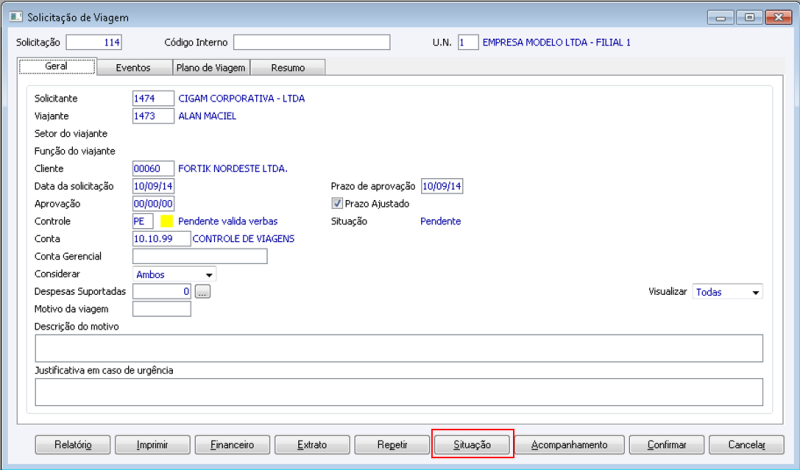Click the Situação button
Screen dimensions: 800x470
(472, 444)
